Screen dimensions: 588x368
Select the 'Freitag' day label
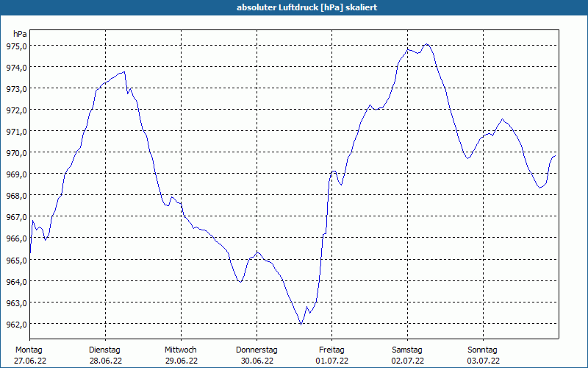tap(331, 350)
